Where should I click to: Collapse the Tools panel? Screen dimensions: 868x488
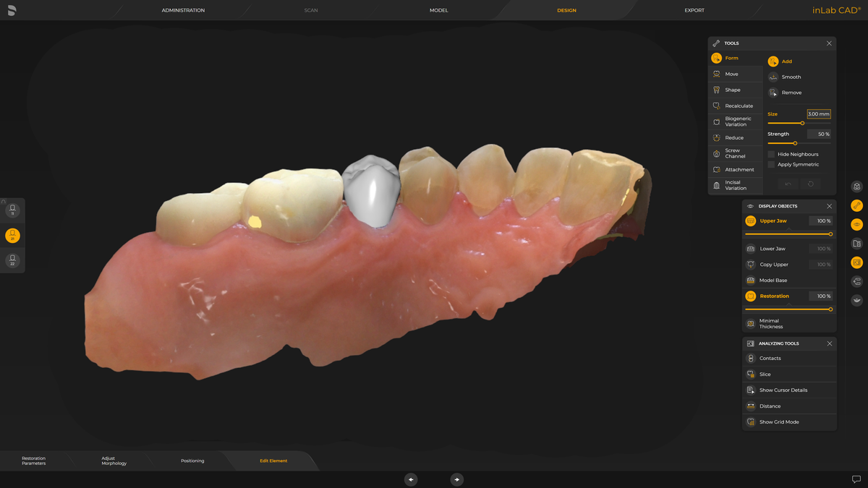point(829,43)
